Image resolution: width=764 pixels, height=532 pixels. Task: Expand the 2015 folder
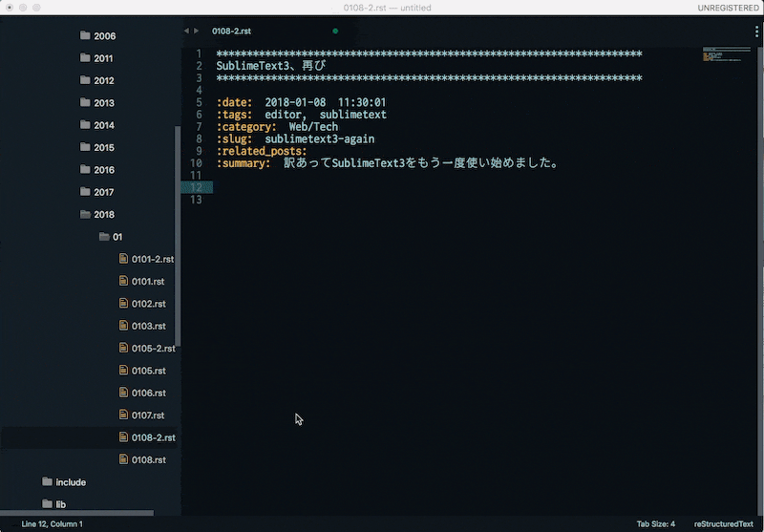104,148
